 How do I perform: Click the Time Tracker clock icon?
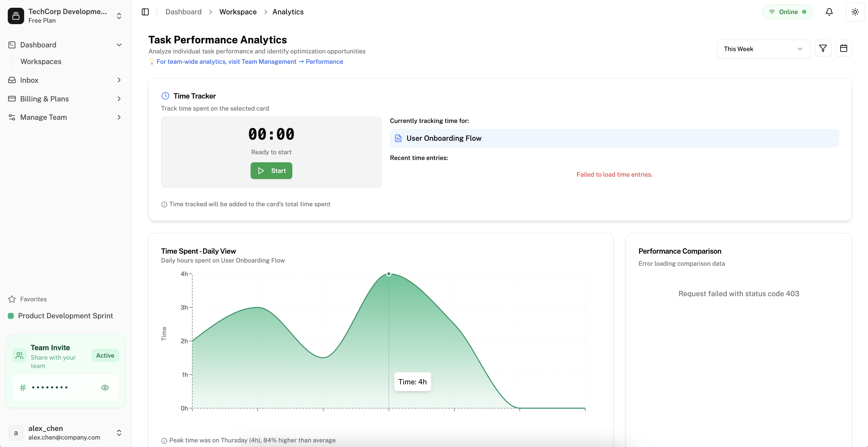pos(166,96)
